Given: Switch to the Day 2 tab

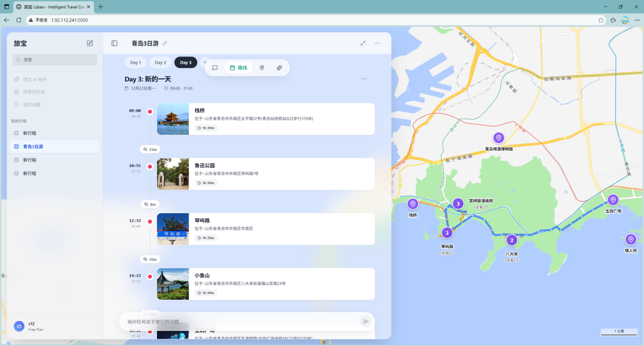Looking at the screenshot, I should click(x=160, y=62).
